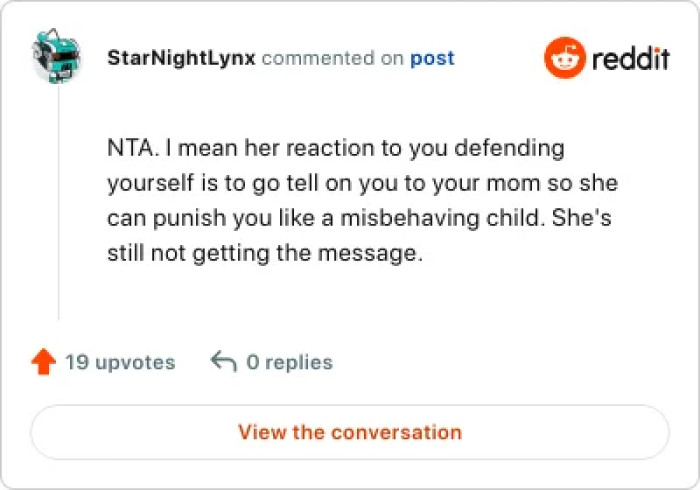This screenshot has height=490, width=700.
Task: Click the word "NTA." starting the comment
Action: 130,148
